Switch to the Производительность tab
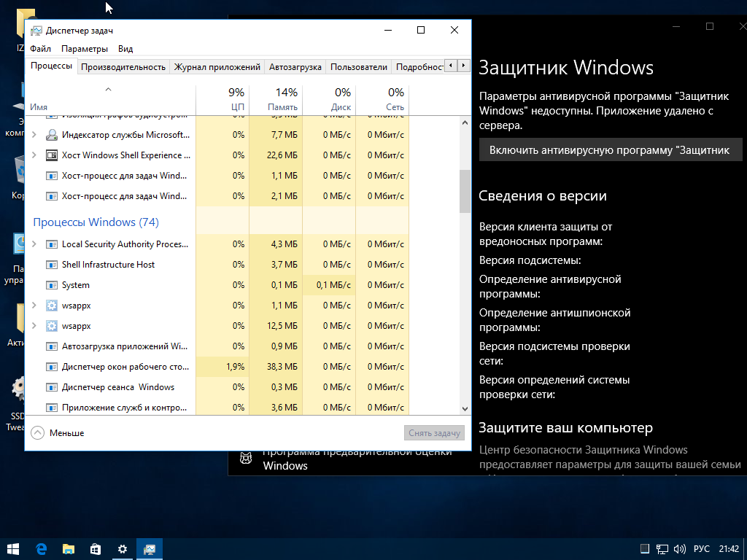 click(123, 67)
